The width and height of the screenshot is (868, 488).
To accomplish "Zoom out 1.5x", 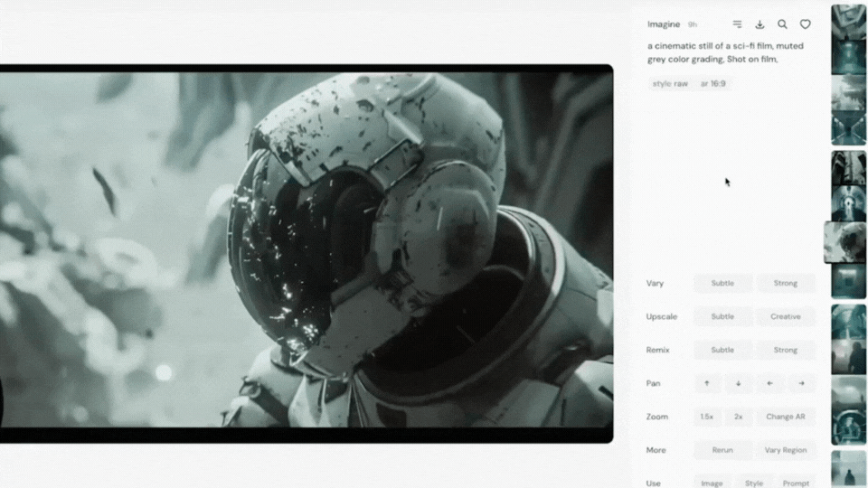I will click(707, 417).
